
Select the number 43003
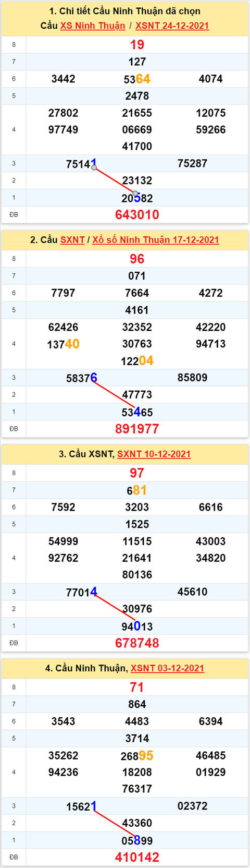click(211, 541)
